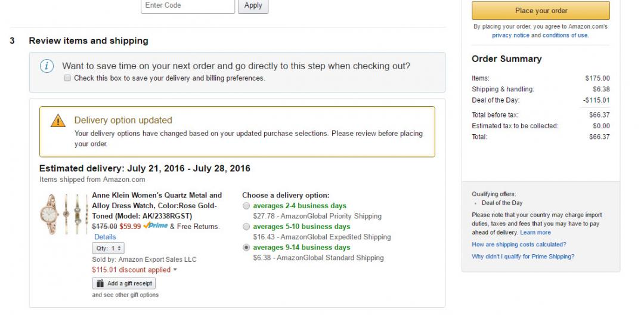Viewport: 644px width, 315px height.
Task: Click the Apply code button
Action: 253,5
